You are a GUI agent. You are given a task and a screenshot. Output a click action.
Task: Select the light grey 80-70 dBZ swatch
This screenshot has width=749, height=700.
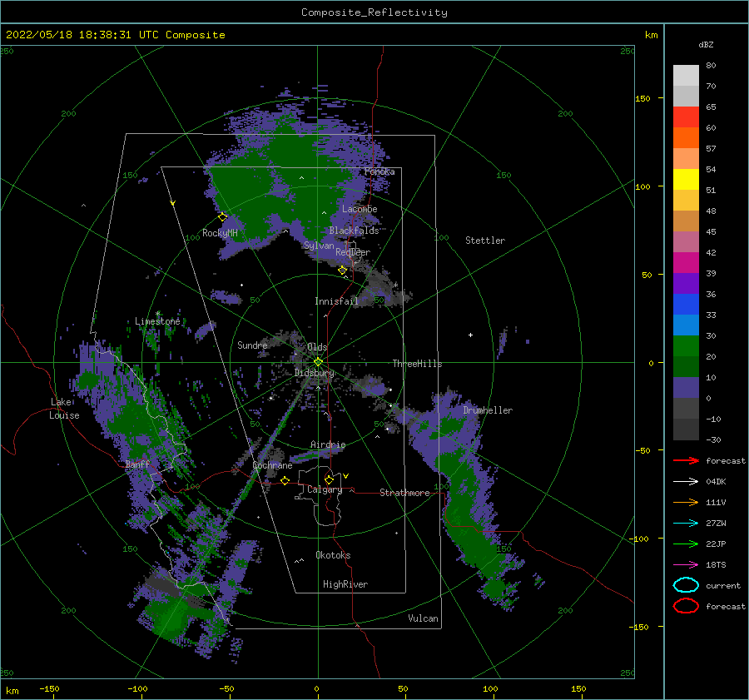686,76
